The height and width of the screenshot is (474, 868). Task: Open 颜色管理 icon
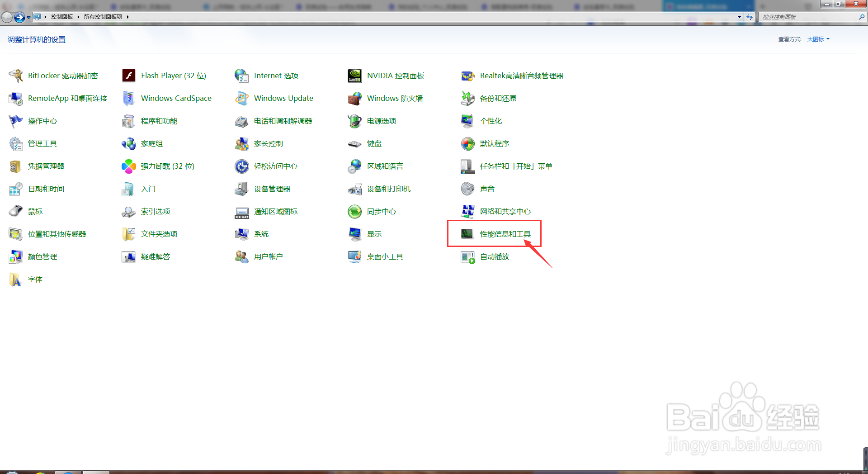(16, 256)
